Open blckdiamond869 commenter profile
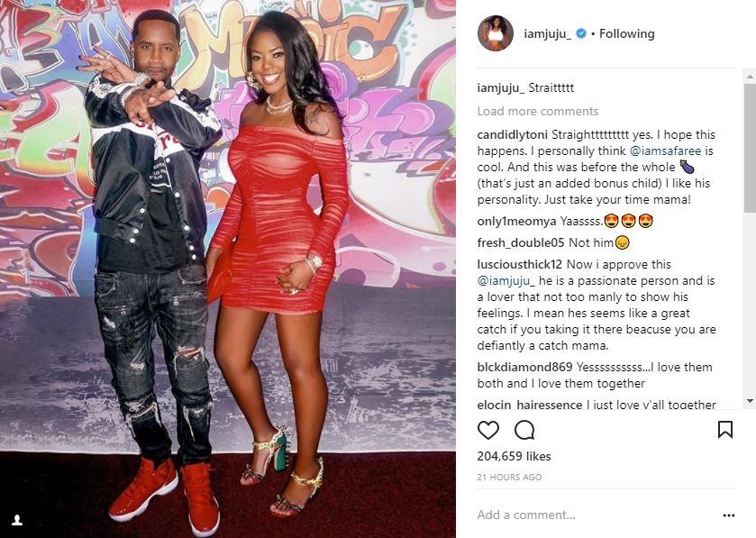Screen dimensions: 756x538 [524, 367]
